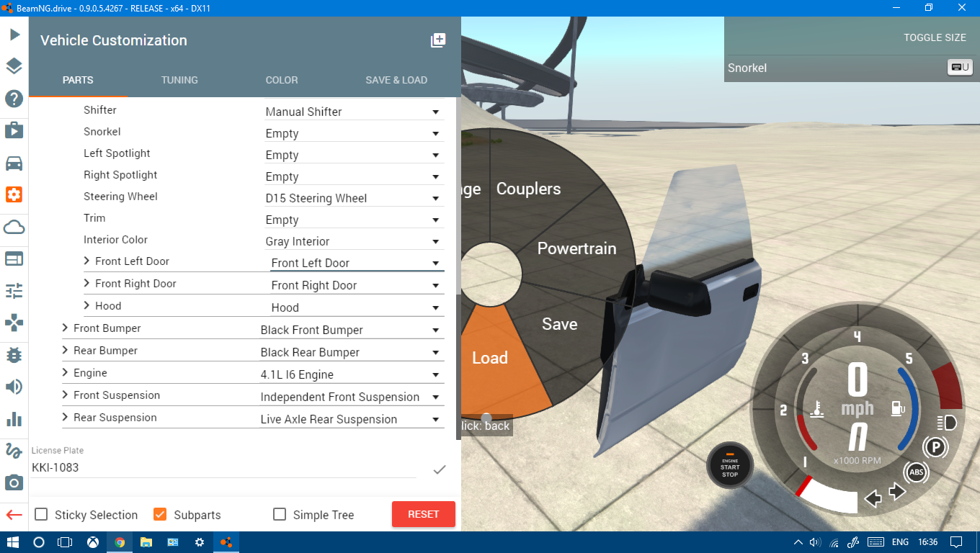
Task: Select the Parts tab
Action: [78, 80]
